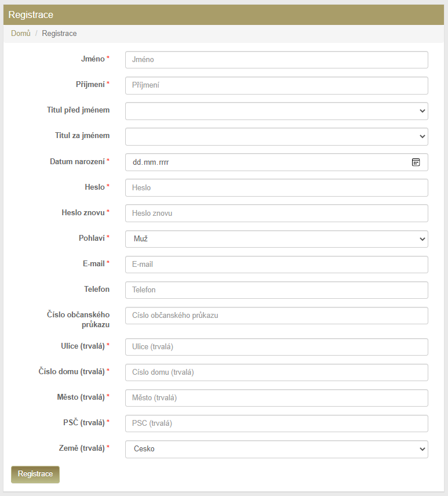Go to Domů breadcrumb link
448x496 pixels.
(x=21, y=34)
